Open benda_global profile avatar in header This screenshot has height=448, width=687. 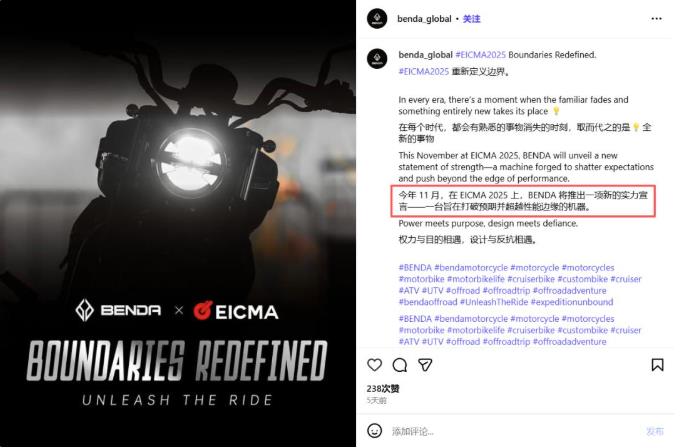[x=377, y=18]
